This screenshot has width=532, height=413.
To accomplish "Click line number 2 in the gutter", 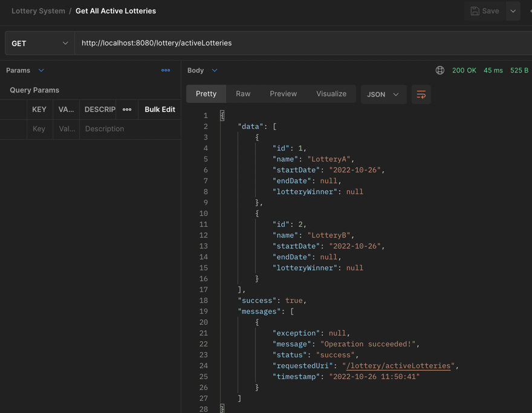I will pos(206,126).
